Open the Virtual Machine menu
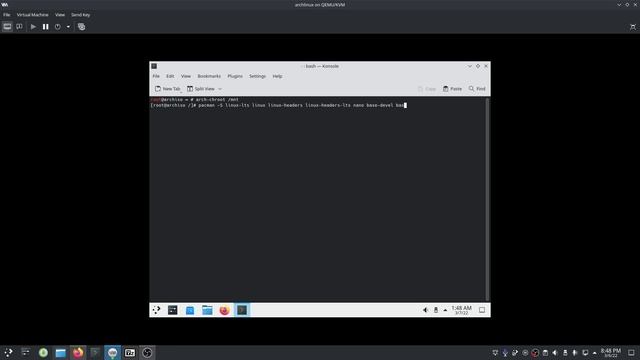 point(32,15)
